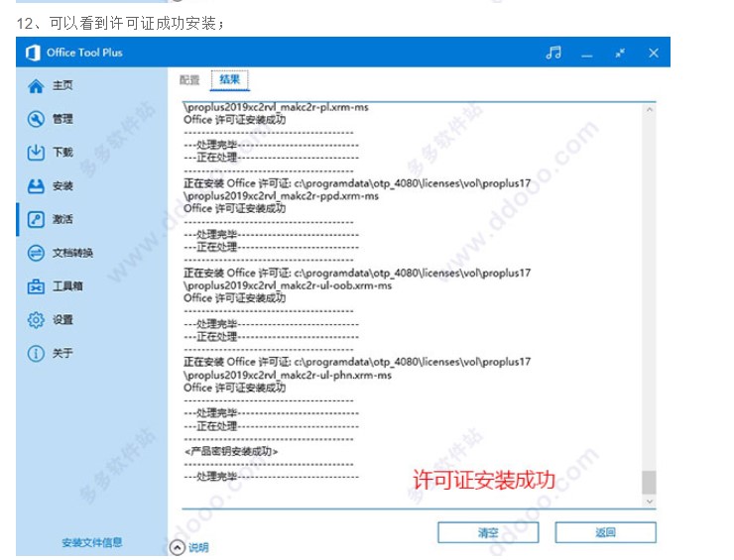Click the proplus2019xc2rvl_makc2r-ppd.xrm-ms line
The image size is (734, 560).
tap(281, 196)
